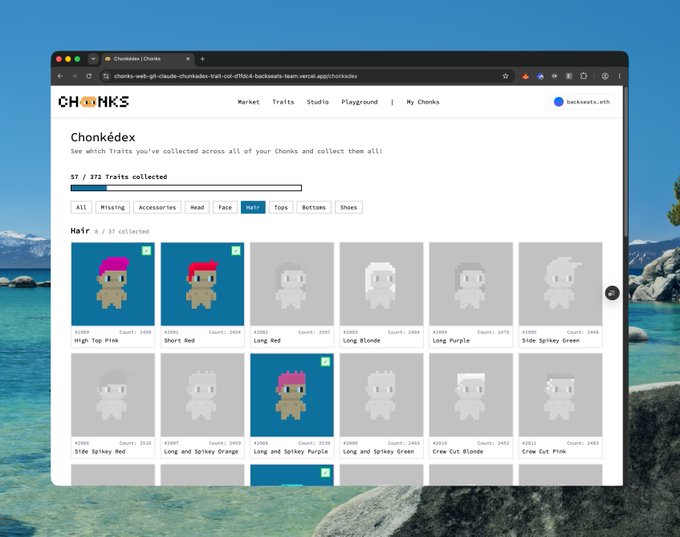
Task: Select the Missing filter
Action: point(112,207)
